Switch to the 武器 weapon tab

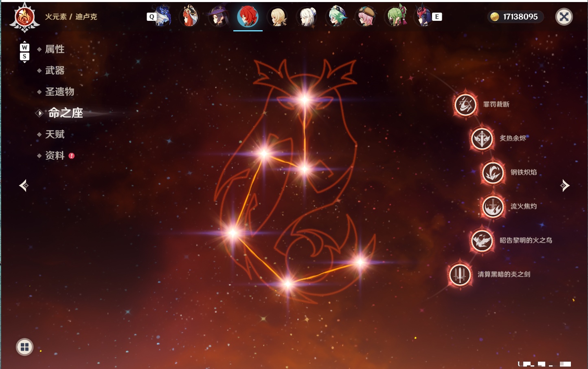(x=55, y=71)
